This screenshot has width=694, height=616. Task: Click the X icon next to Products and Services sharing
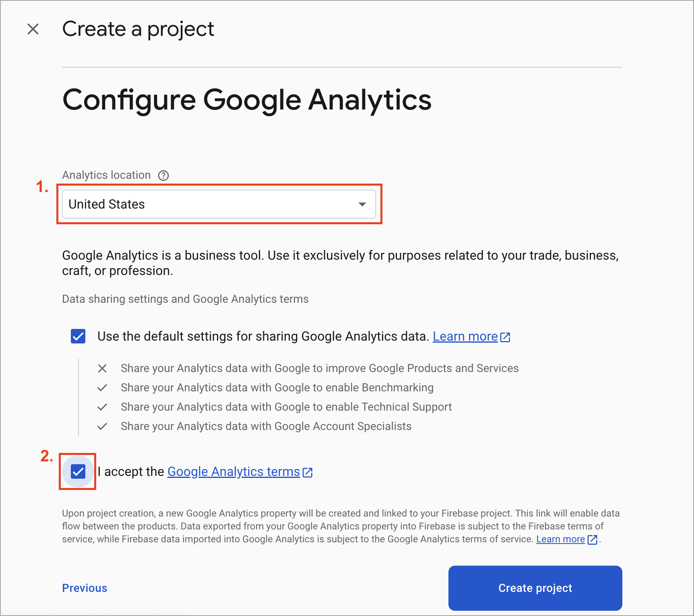click(x=102, y=368)
